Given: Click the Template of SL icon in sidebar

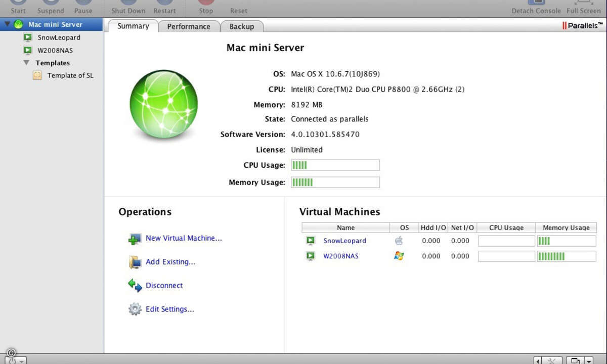Looking at the screenshot, I should pyautogui.click(x=37, y=75).
